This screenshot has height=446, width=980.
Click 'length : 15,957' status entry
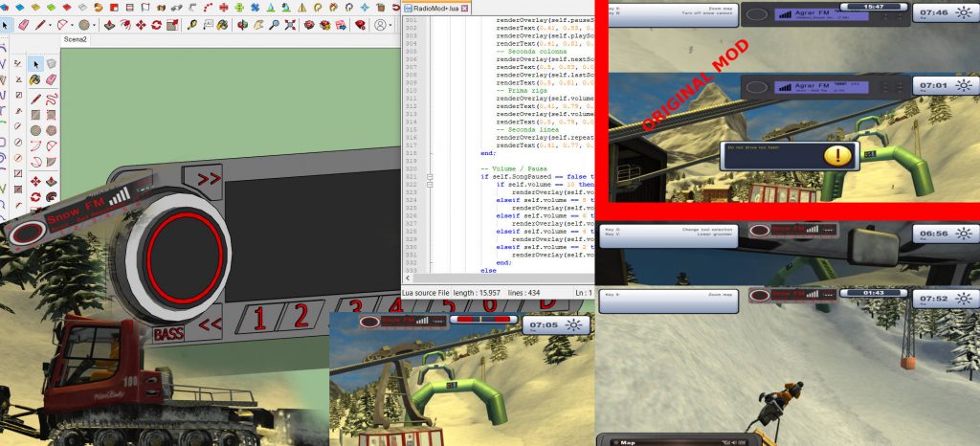point(478,292)
